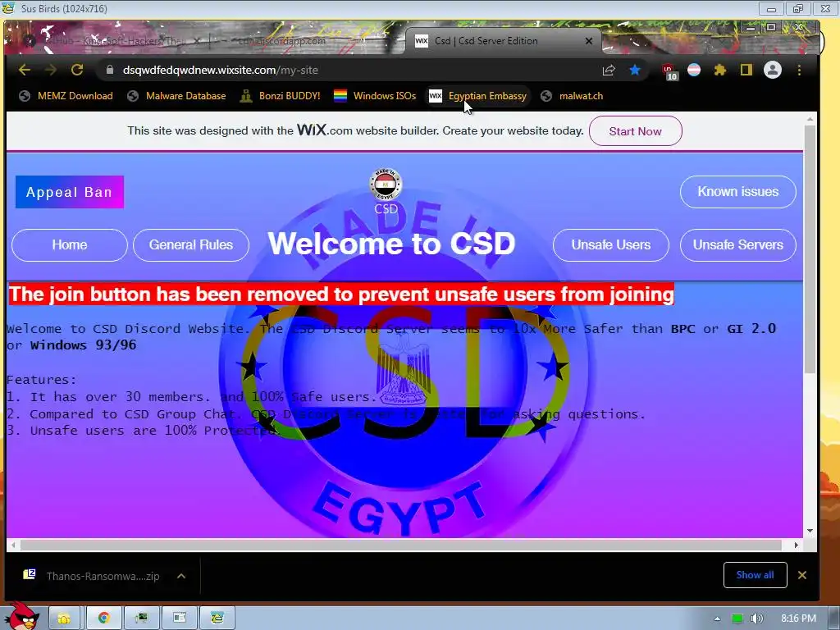Image resolution: width=840 pixels, height=630 pixels.
Task: Go to the Home page button
Action: 70,244
